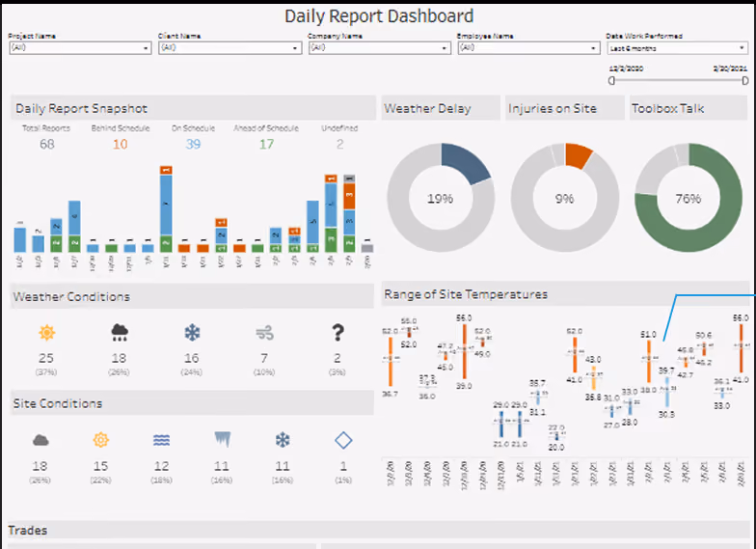
Task: Click the wind count 7
Action: click(x=264, y=358)
